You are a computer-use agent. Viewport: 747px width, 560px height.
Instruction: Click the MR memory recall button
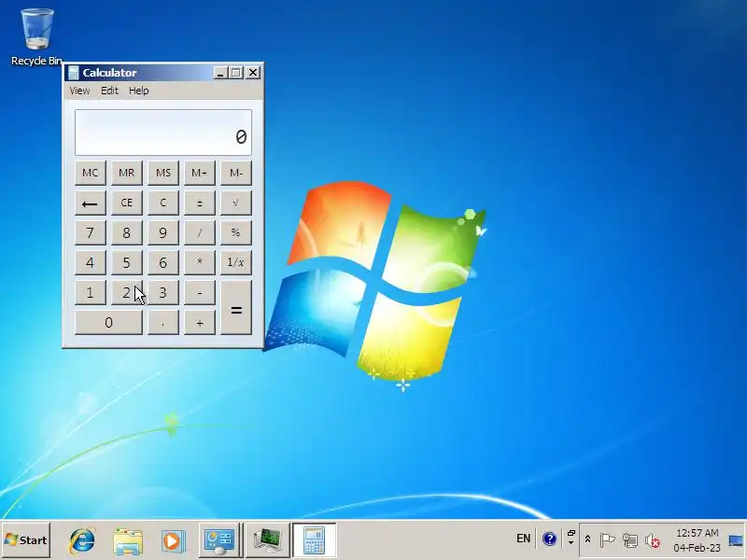pos(127,173)
